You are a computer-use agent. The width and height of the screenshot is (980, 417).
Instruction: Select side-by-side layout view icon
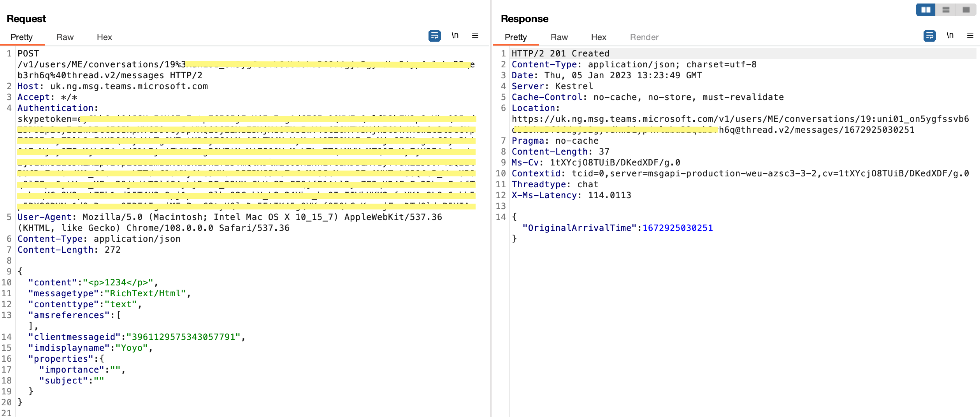pos(926,10)
